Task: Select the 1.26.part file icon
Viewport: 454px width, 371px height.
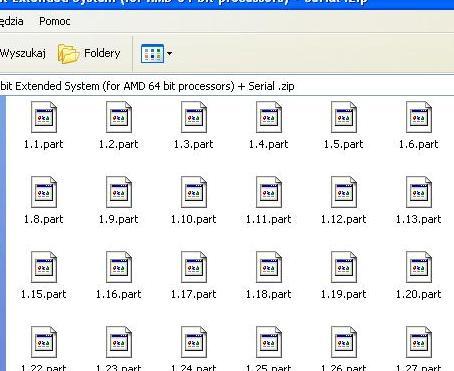Action: tap(344, 342)
